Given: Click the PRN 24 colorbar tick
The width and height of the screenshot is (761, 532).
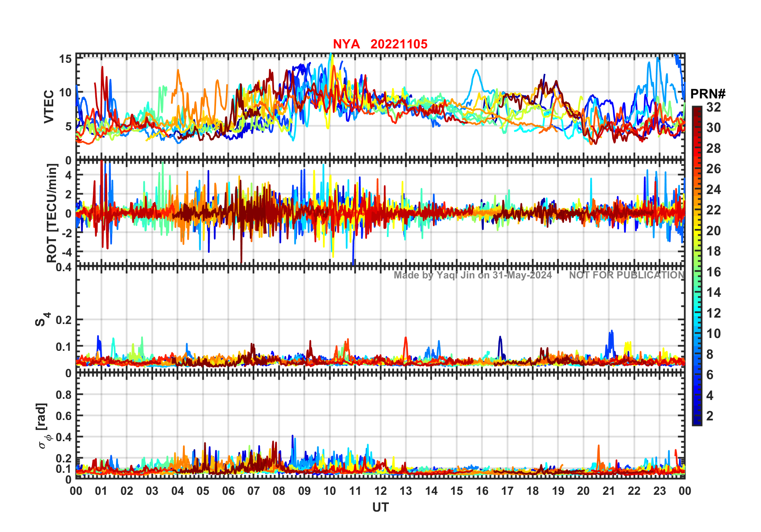Looking at the screenshot, I should (713, 189).
